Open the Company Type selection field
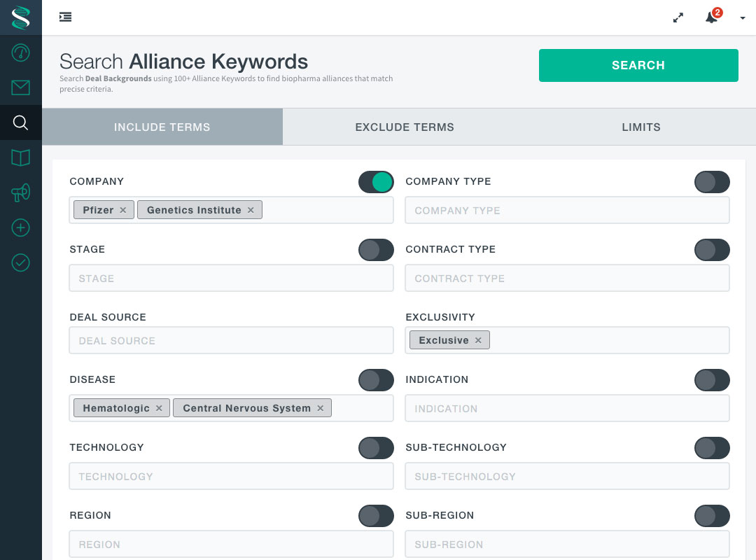Viewport: 756px width, 560px height. click(567, 211)
